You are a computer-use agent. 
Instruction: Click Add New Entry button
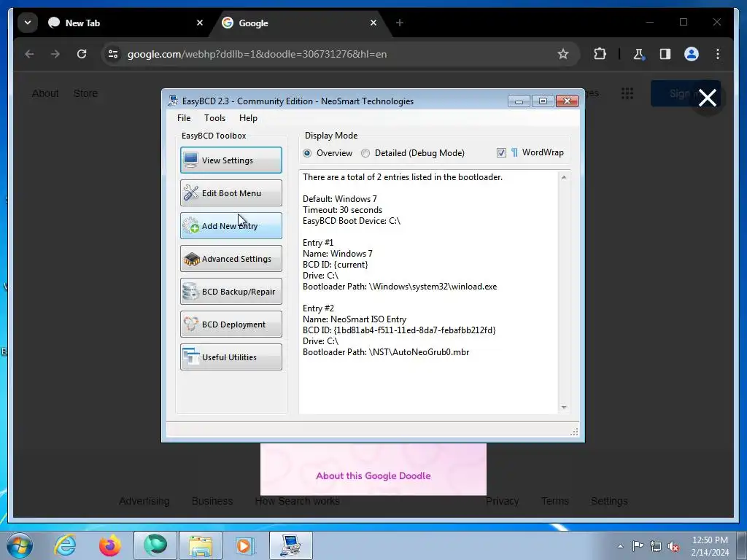click(231, 226)
